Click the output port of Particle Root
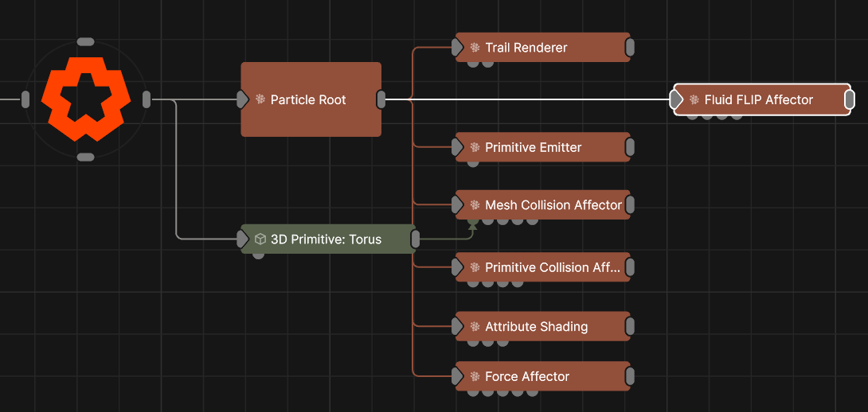868x412 pixels. pyautogui.click(x=381, y=99)
